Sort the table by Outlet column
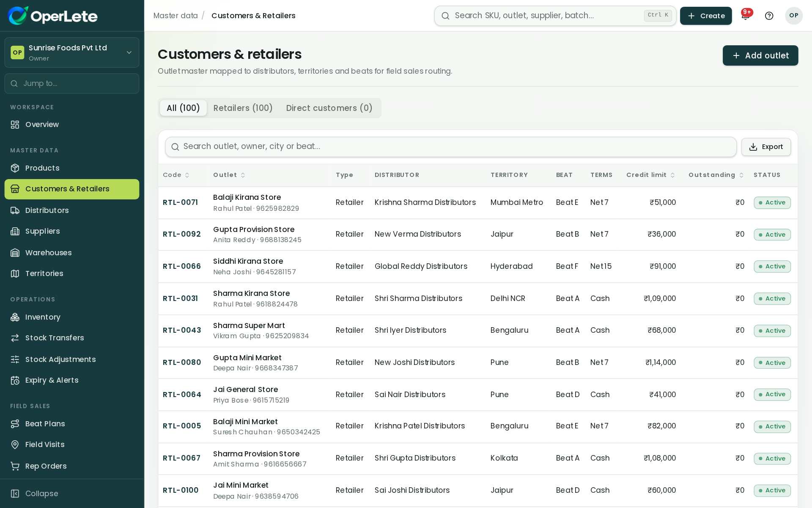This screenshot has height=508, width=812. pyautogui.click(x=229, y=175)
